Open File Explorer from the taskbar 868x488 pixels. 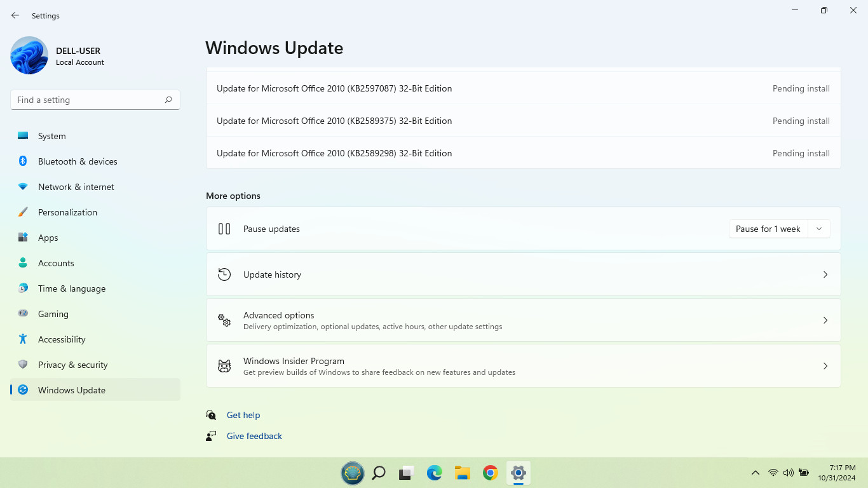tap(463, 473)
